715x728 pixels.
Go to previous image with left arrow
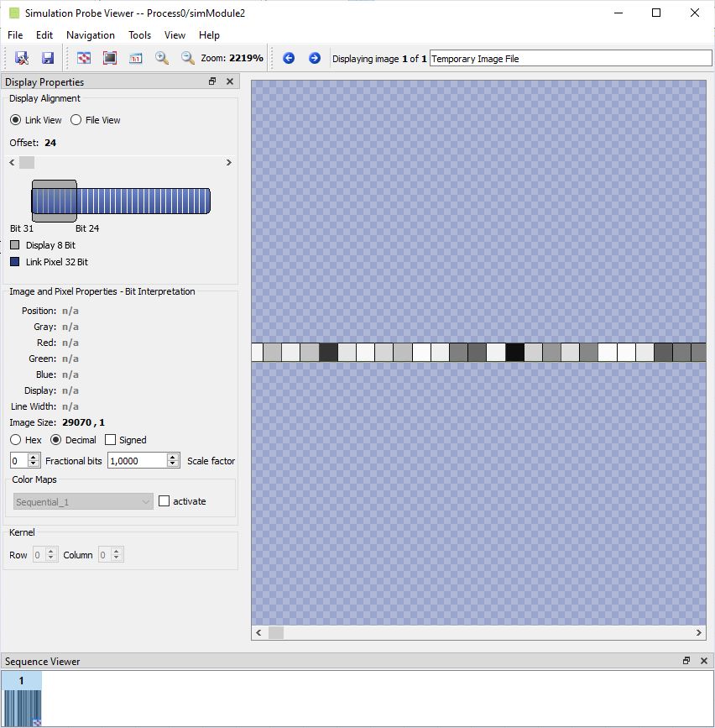point(289,58)
